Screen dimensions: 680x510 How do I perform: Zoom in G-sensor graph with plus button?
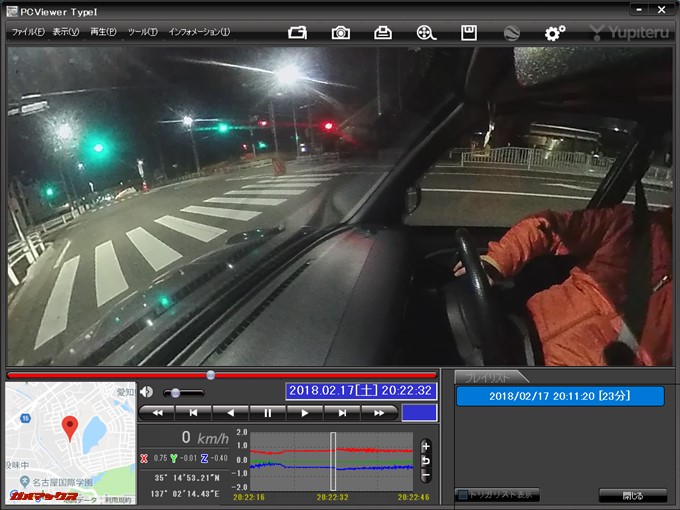(x=425, y=446)
